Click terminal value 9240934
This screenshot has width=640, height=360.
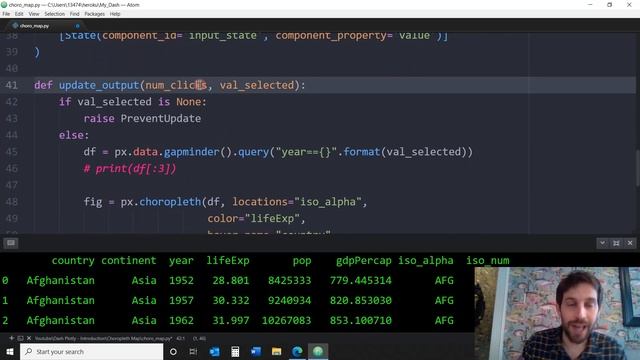pyautogui.click(x=289, y=300)
